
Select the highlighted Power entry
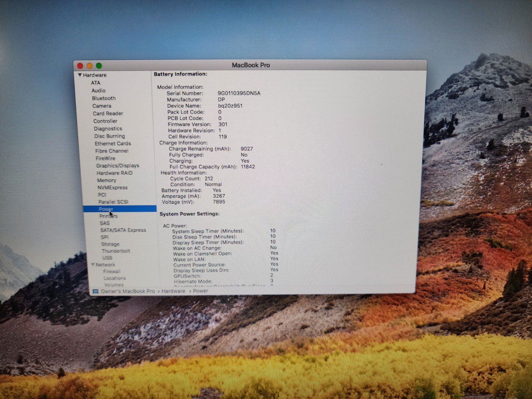pos(120,209)
